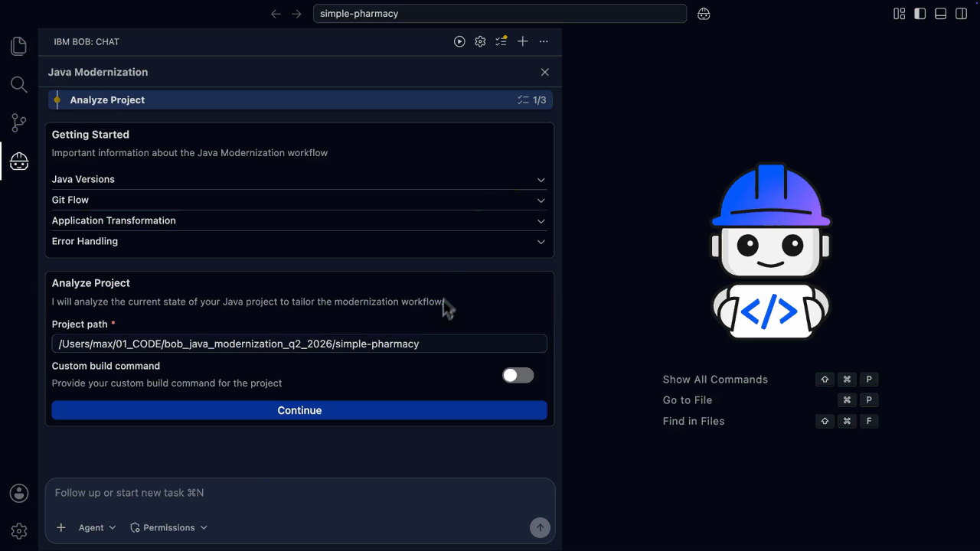Expand the Error Handling section

pyautogui.click(x=299, y=241)
